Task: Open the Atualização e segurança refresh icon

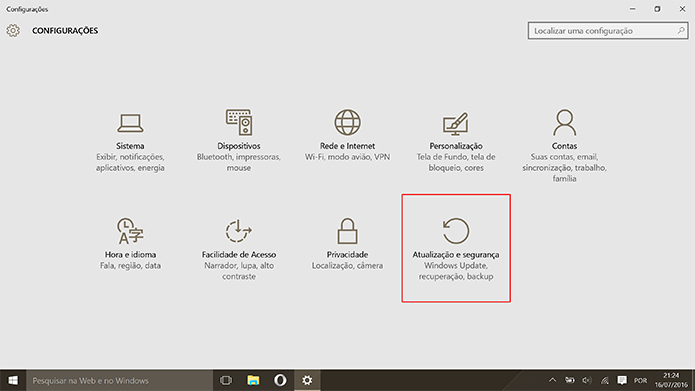Action: point(456,231)
